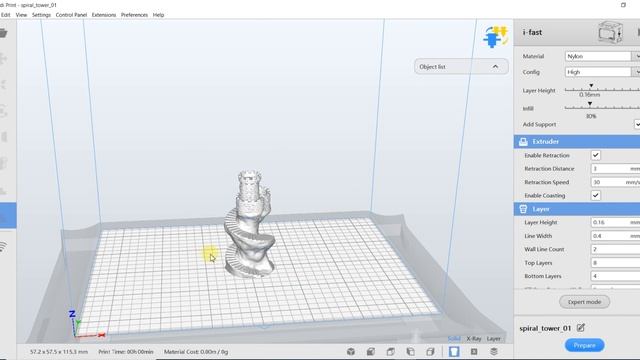Viewport: 640px width, 360px height.
Task: Select the left side view cube icon
Action: pos(411,351)
